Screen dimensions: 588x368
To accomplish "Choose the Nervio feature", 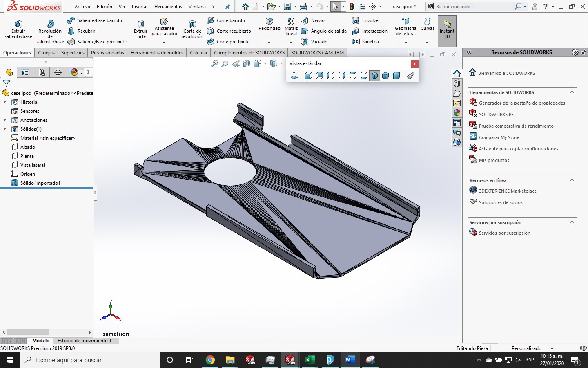I will (x=313, y=20).
